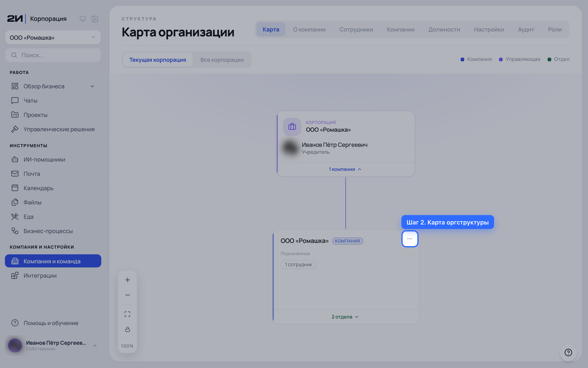Open Проекты section
Viewport: 588px width, 368px height.
[53, 115]
